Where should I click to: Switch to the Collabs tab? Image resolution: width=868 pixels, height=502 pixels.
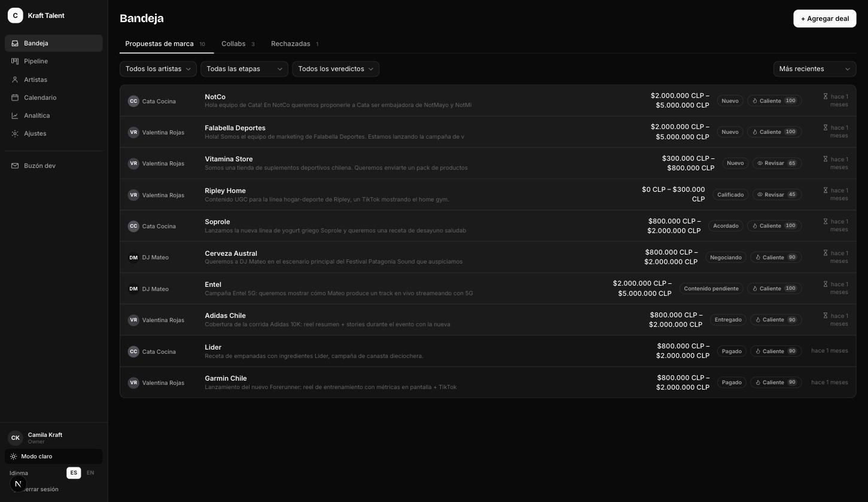click(x=238, y=44)
